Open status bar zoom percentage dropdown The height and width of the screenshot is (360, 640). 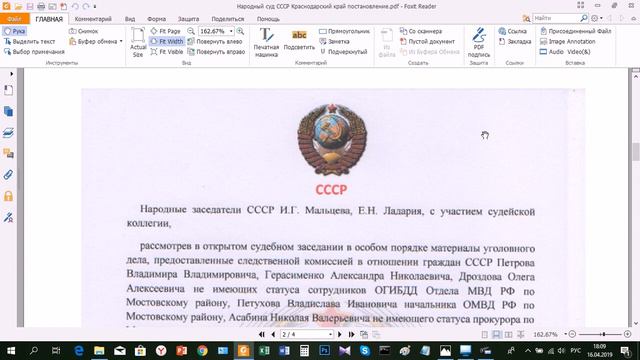pyautogui.click(x=565, y=334)
